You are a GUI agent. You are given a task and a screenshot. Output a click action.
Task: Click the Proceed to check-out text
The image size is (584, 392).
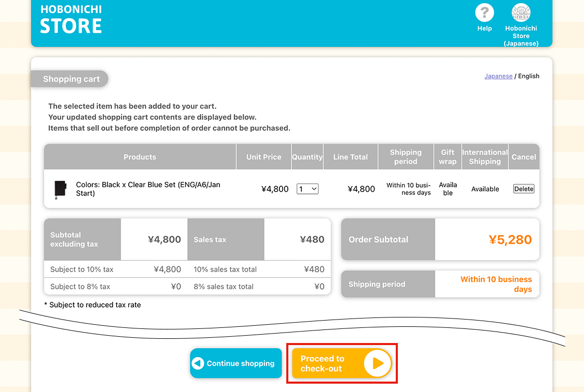(x=323, y=363)
